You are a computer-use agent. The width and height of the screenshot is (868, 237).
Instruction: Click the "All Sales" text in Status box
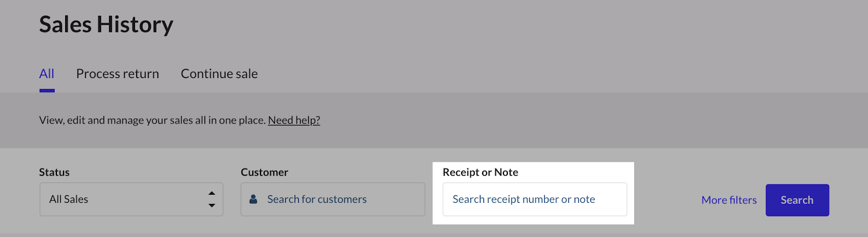[x=69, y=200]
